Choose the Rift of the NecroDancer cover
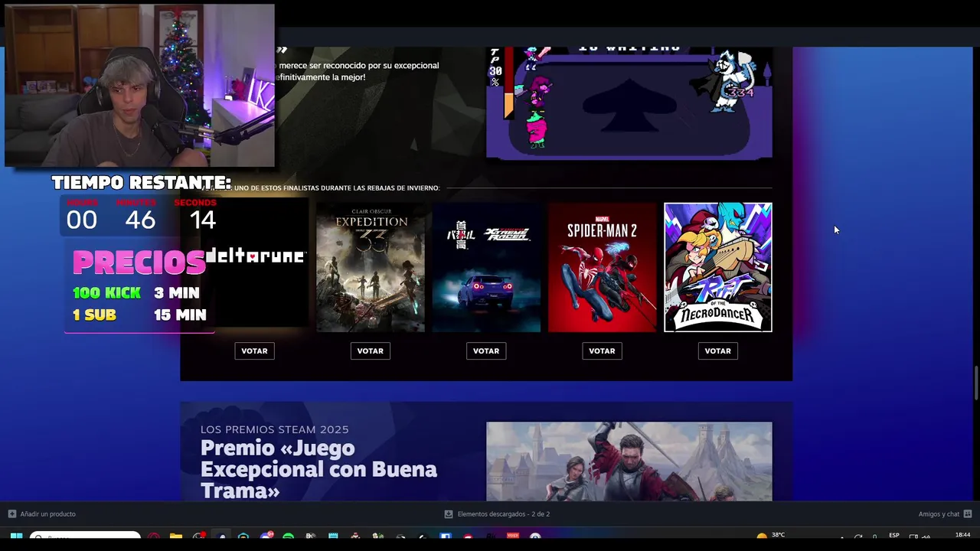 pos(718,267)
